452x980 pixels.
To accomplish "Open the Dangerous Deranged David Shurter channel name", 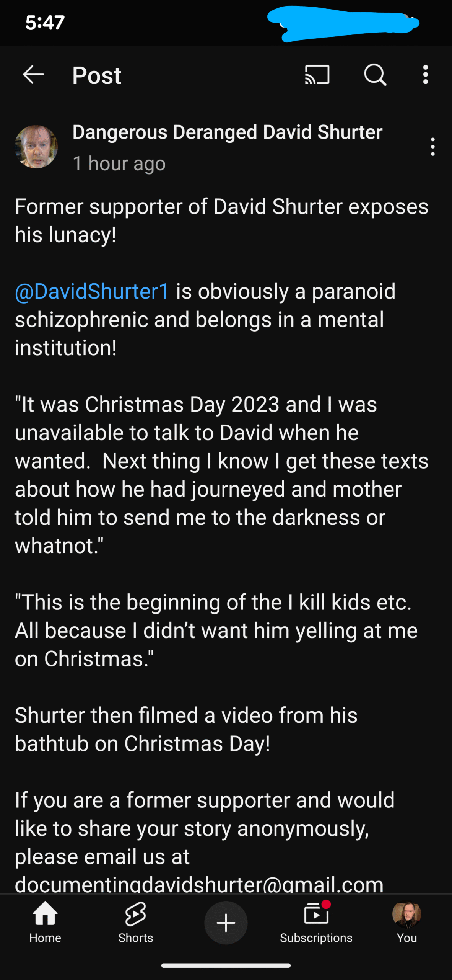I will 227,132.
